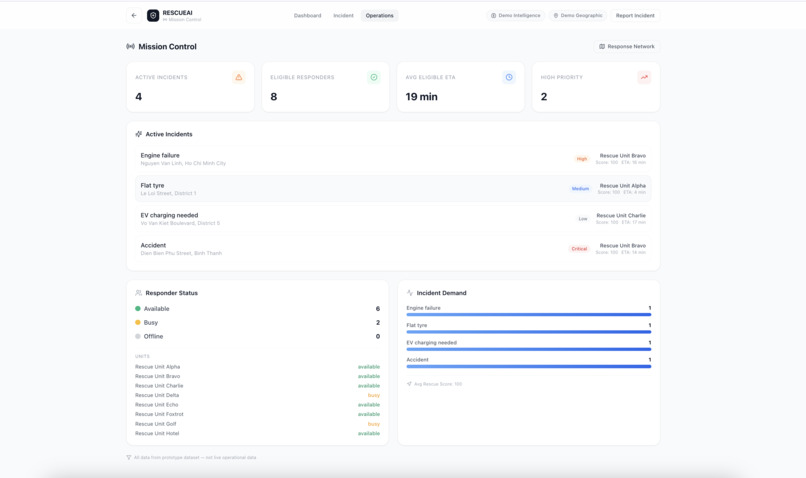Click the Medium severity badge
This screenshot has width=806, height=478.
(x=580, y=189)
